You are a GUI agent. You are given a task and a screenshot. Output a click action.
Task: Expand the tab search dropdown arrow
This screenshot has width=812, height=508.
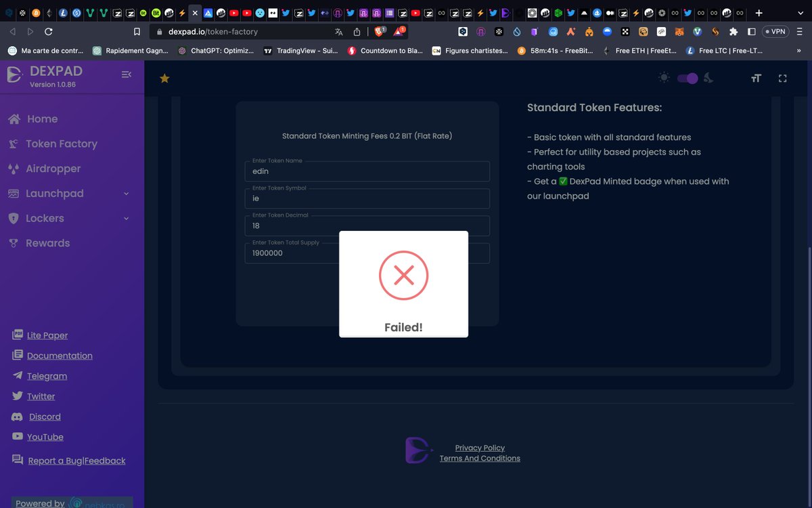(x=801, y=13)
